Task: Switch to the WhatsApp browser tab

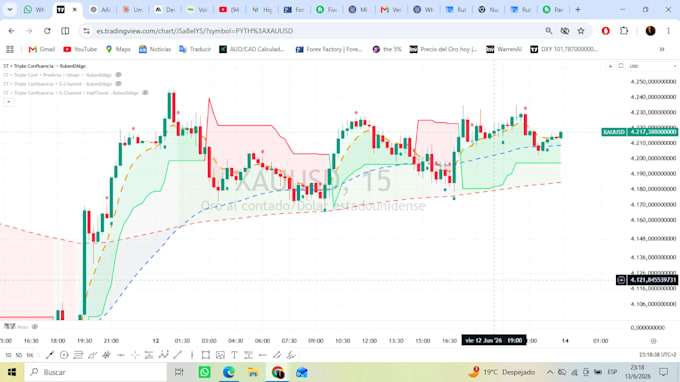Action: [34, 9]
